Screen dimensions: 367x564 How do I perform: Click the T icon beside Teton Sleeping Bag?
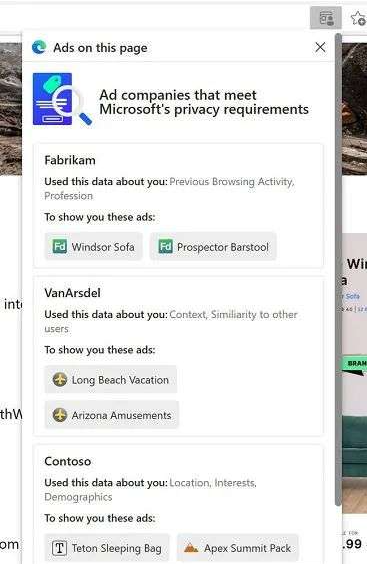tap(59, 548)
